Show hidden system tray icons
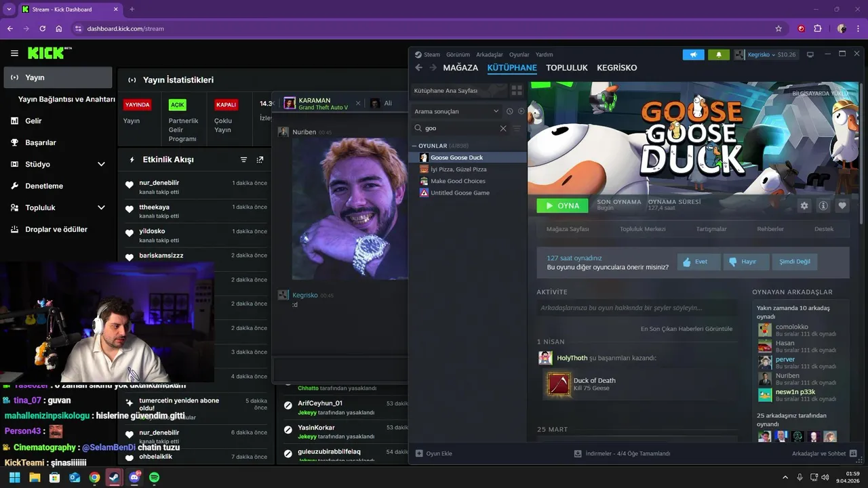This screenshot has width=868, height=488. point(785,477)
